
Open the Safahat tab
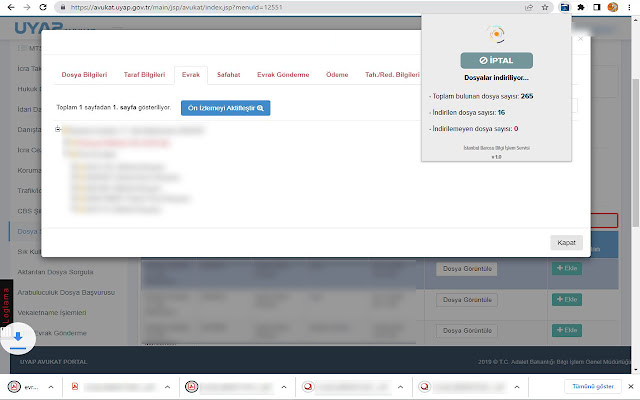point(229,75)
